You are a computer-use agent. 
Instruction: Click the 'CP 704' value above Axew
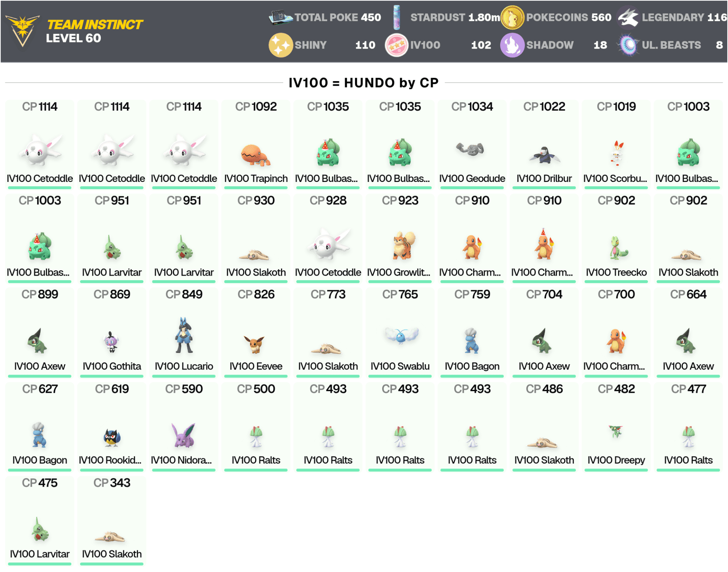click(544, 295)
